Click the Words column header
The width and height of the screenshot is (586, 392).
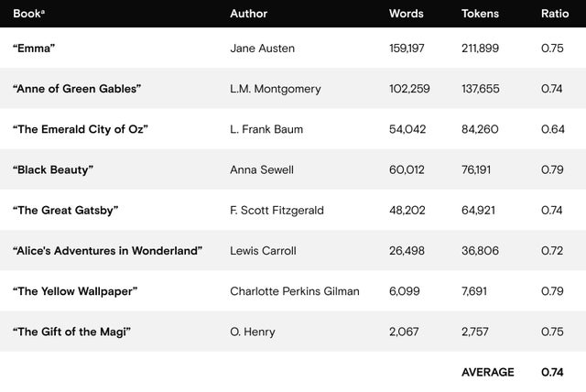coord(407,14)
